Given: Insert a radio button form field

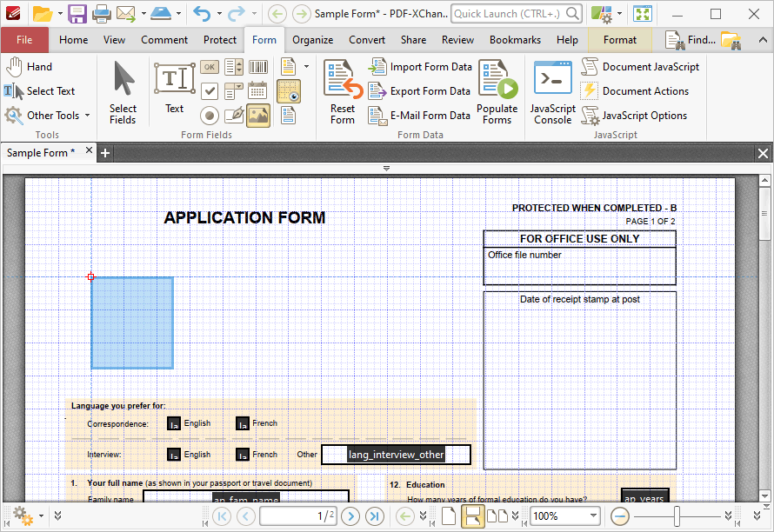Looking at the screenshot, I should 210,116.
